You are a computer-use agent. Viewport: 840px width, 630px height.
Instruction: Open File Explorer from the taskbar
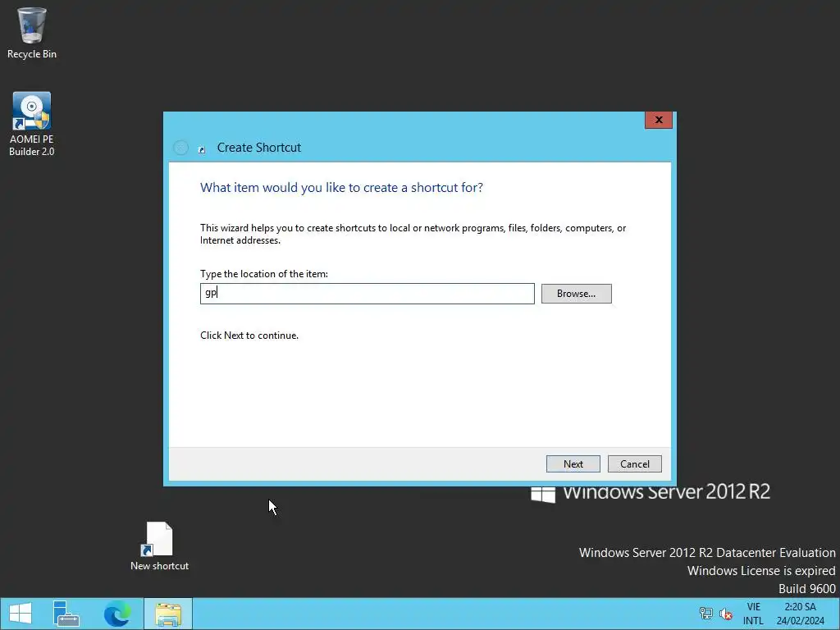point(168,614)
